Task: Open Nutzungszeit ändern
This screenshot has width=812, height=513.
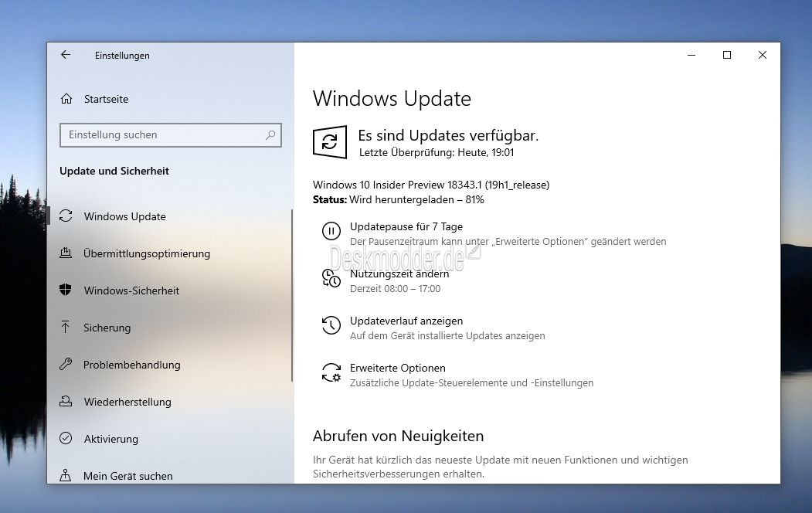Action: pos(399,273)
